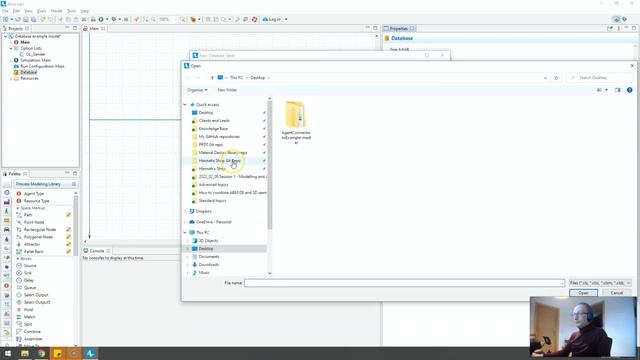This screenshot has width=640, height=360.
Task: Open Chrome from the taskbar
Action: point(41,353)
